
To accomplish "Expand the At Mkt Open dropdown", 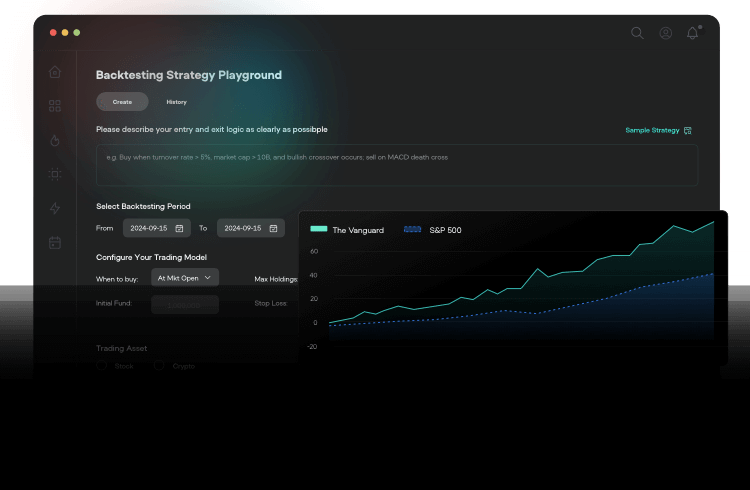I will (184, 278).
